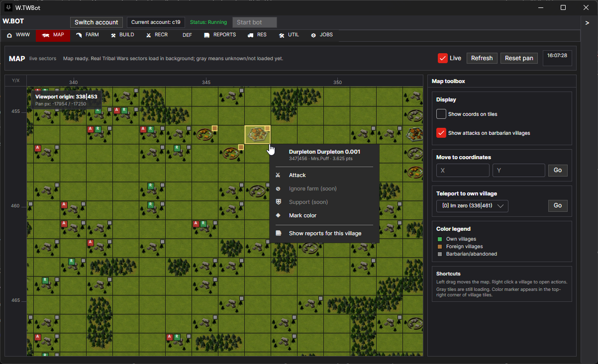Uncheck Show attacks on barbarian villages
Viewport: 598px width, 364px height.
(441, 133)
